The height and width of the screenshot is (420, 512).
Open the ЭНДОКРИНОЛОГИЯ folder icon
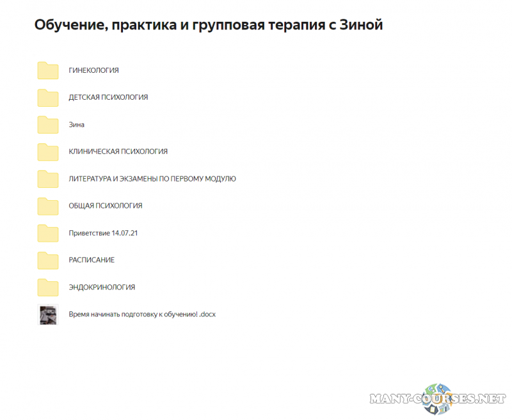(47, 287)
